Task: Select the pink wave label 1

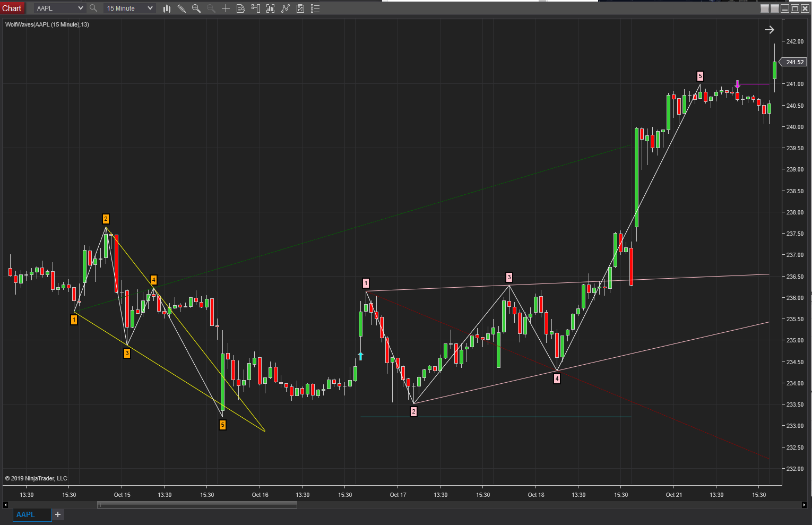Action: 366,283
